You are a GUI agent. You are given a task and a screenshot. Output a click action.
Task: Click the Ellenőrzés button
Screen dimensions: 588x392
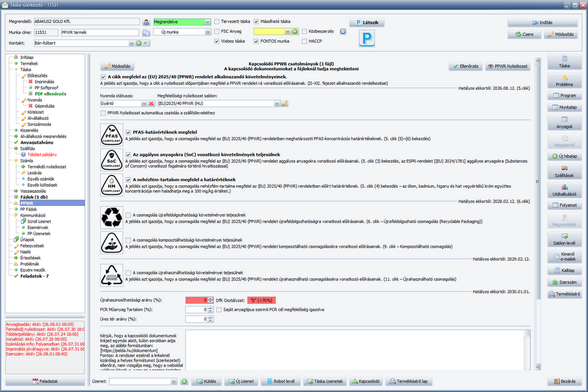coord(466,67)
